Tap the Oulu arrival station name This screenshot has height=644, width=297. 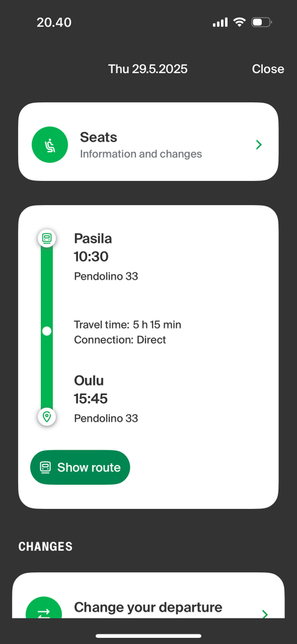(x=88, y=380)
